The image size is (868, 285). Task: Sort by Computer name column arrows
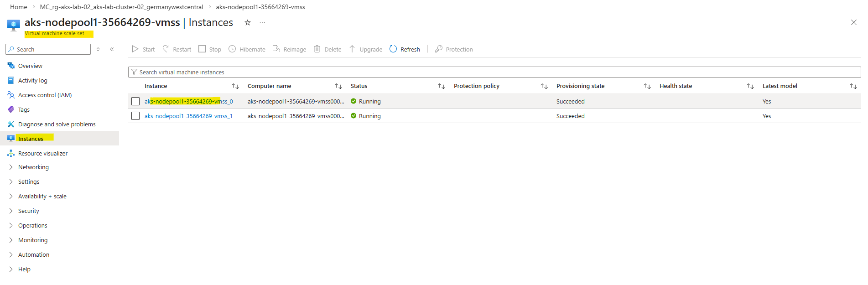pos(338,86)
